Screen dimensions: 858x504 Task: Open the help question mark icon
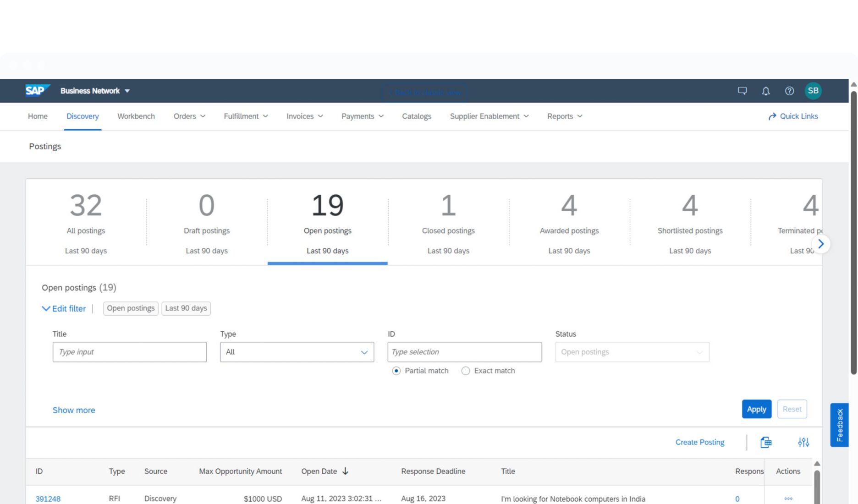coord(789,91)
